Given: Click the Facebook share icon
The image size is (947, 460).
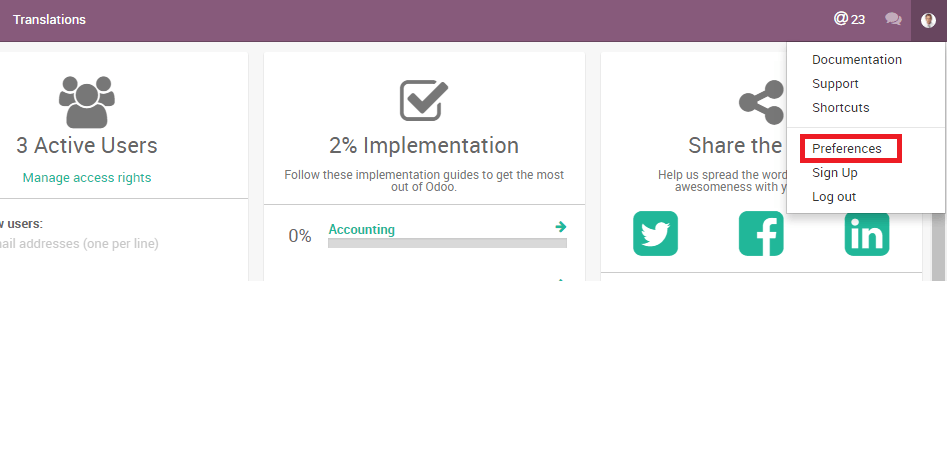Looking at the screenshot, I should click(761, 233).
